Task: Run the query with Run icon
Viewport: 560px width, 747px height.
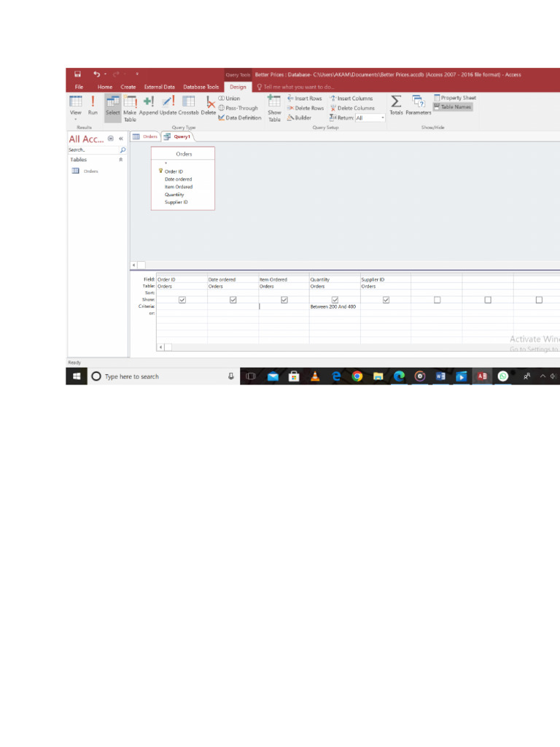Action: point(93,106)
